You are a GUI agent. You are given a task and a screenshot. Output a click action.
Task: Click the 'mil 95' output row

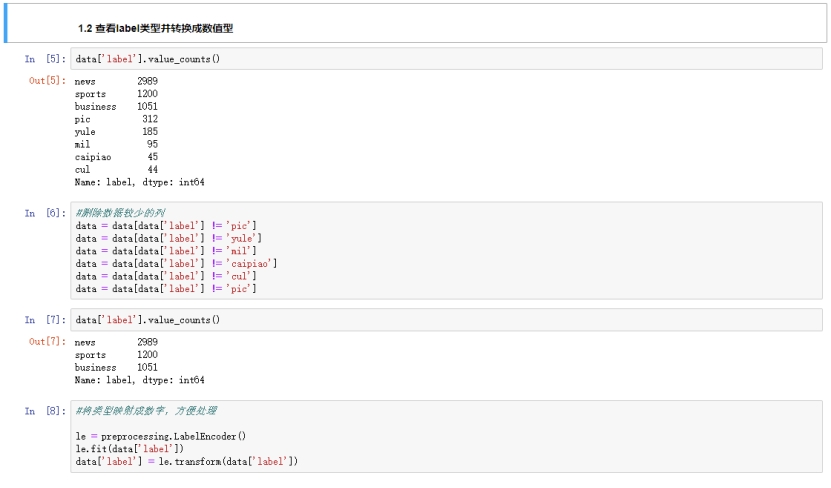click(116, 144)
